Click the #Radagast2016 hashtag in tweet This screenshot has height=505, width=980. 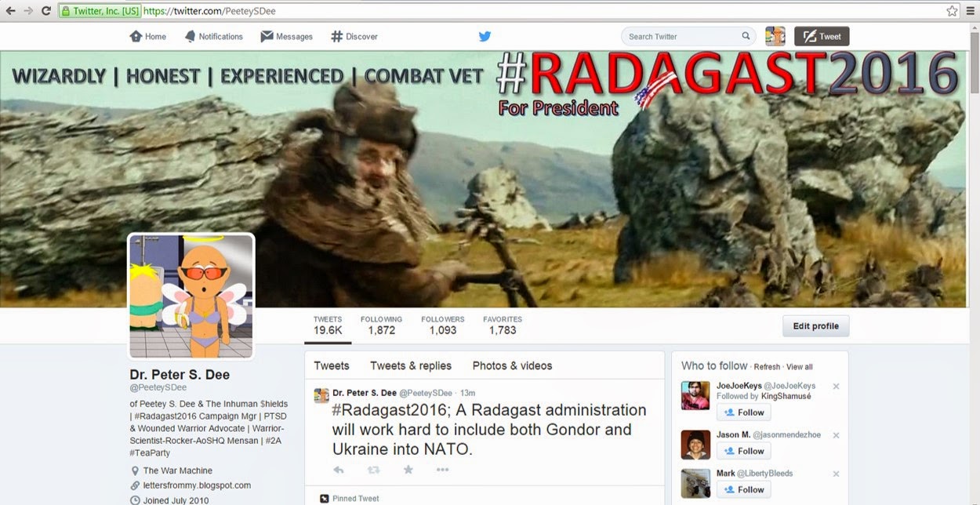click(x=389, y=410)
